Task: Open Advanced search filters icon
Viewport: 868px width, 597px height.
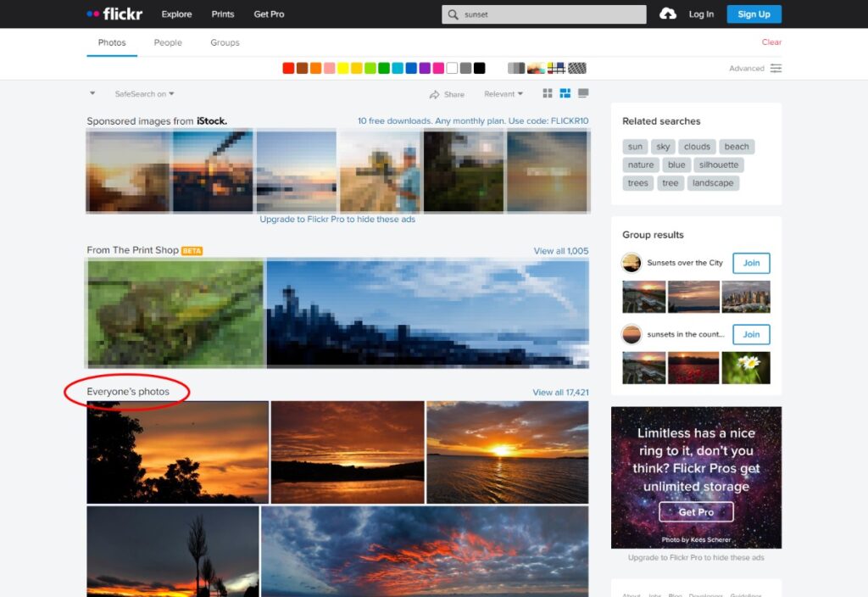Action: 776,68
